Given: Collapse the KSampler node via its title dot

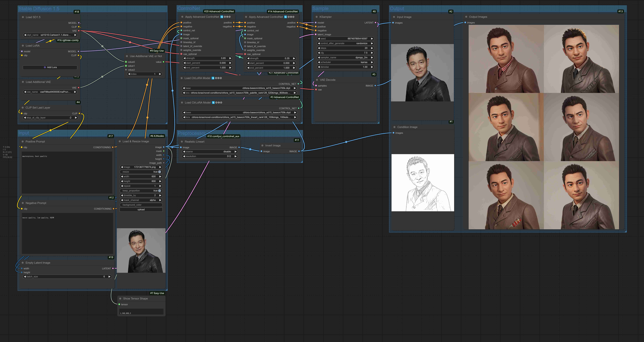Looking at the screenshot, I should pos(317,17).
